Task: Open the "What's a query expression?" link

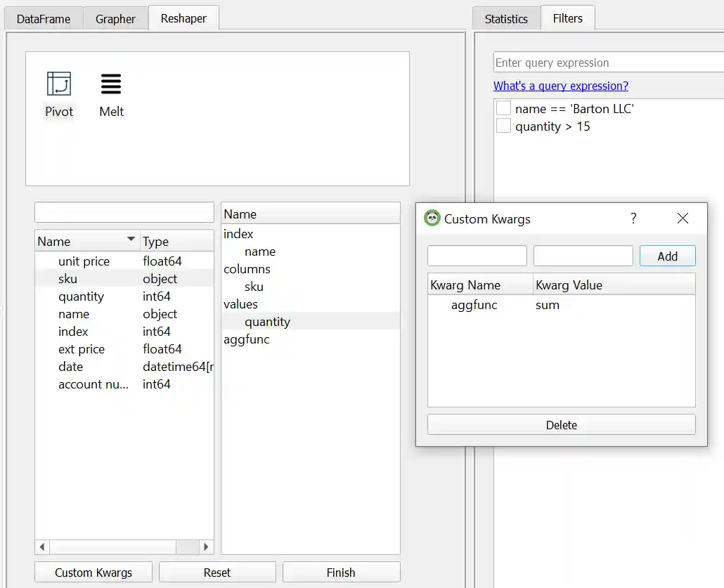Action: (561, 86)
